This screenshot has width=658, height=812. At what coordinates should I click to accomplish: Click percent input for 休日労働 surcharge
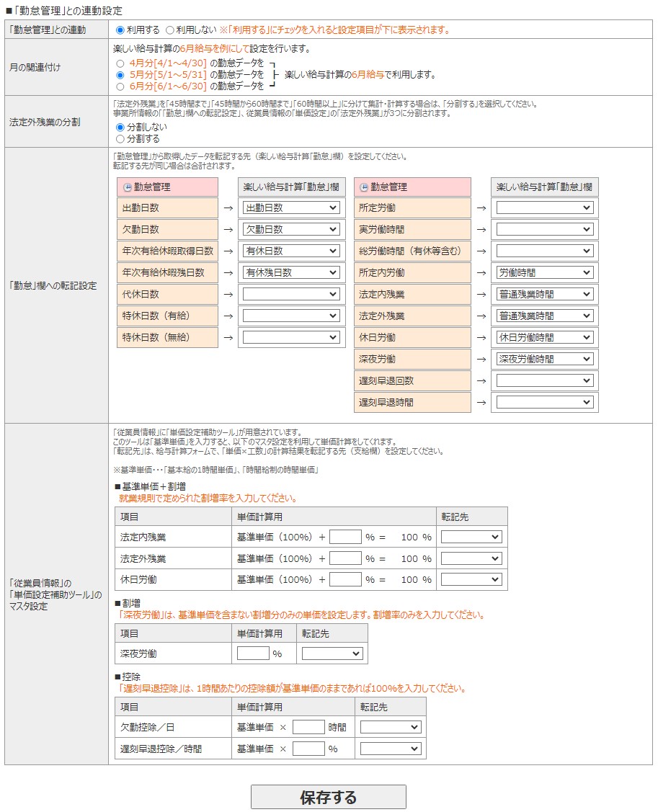345,579
